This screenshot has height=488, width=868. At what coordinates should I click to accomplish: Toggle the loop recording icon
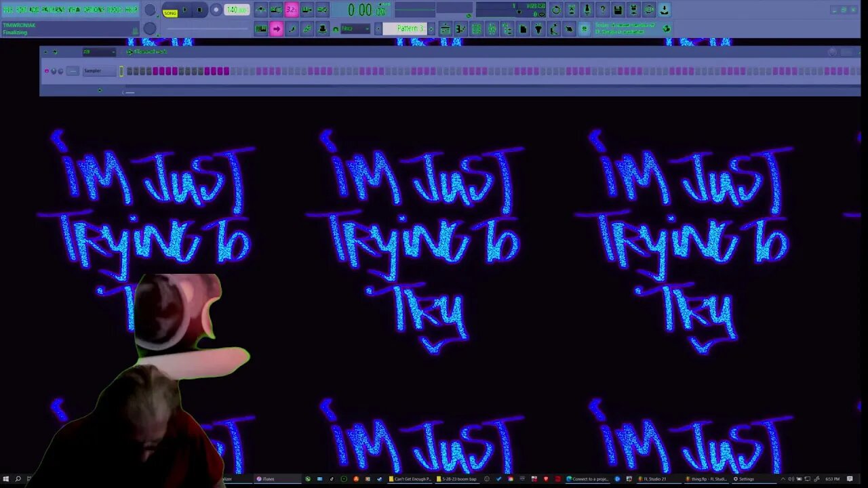tap(322, 9)
